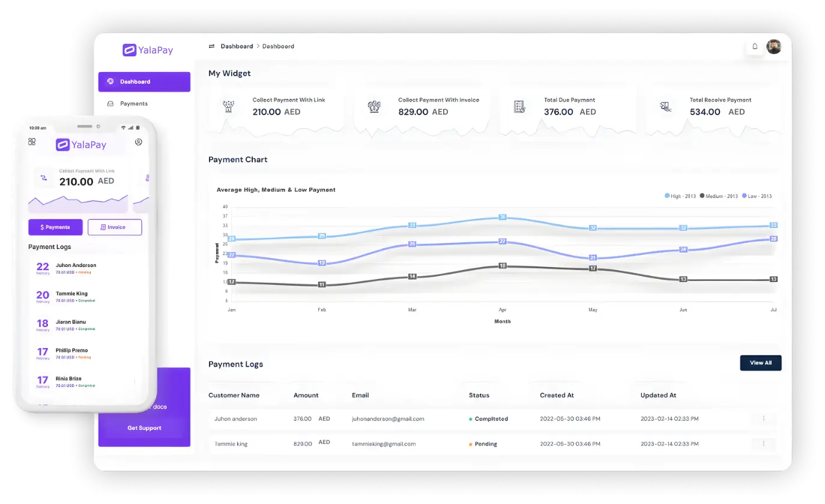825x504 pixels.
Task: Toggle the Low - 2013 legend series
Action: [757, 196]
